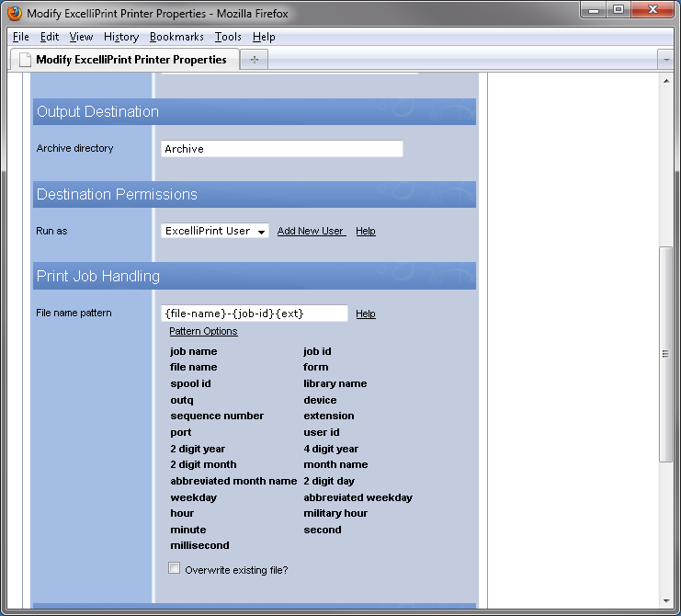The width and height of the screenshot is (681, 616).
Task: Open the File menu
Action: pos(21,37)
